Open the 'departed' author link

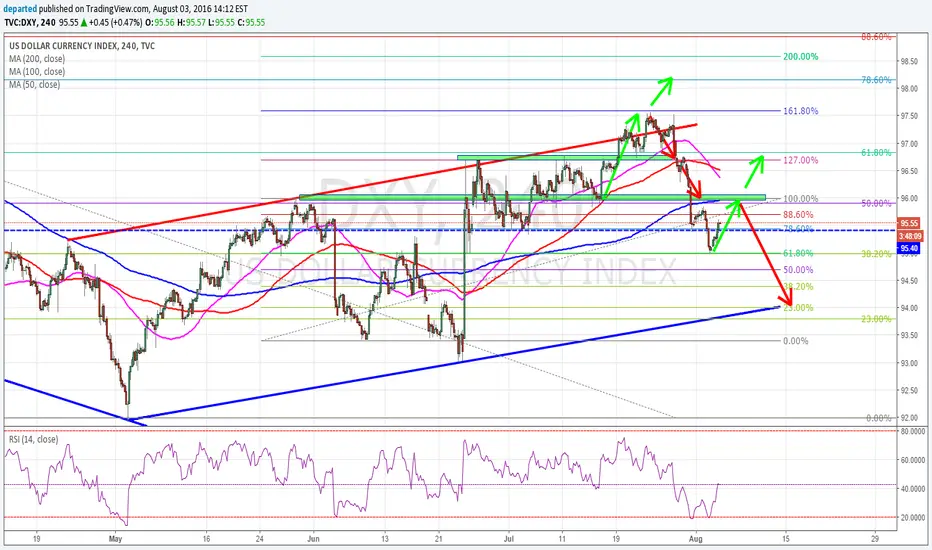20,9
